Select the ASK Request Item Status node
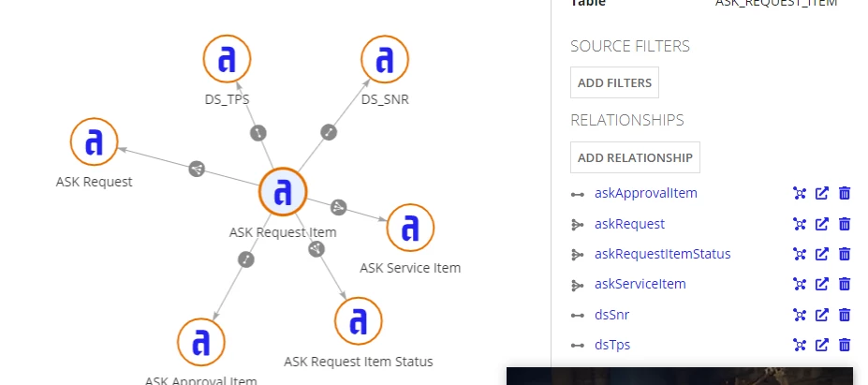The image size is (868, 385). pos(359,320)
